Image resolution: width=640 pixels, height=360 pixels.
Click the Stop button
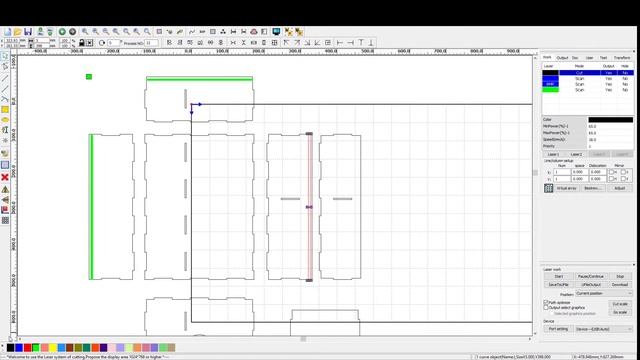click(x=620, y=276)
